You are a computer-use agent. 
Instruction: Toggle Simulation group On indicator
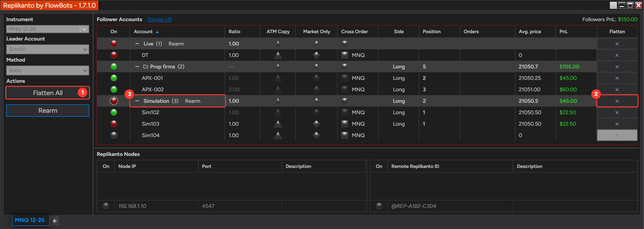tap(114, 101)
